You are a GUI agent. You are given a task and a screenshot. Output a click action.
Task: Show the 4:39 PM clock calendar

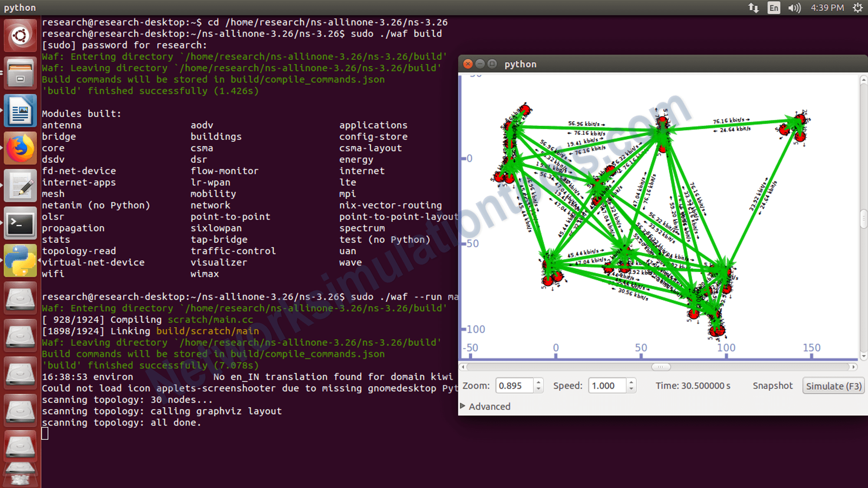[827, 8]
